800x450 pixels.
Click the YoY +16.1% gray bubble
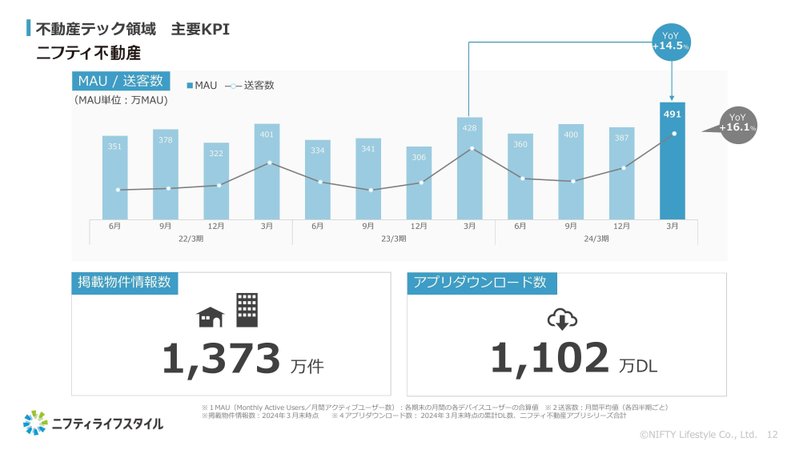[x=738, y=124]
